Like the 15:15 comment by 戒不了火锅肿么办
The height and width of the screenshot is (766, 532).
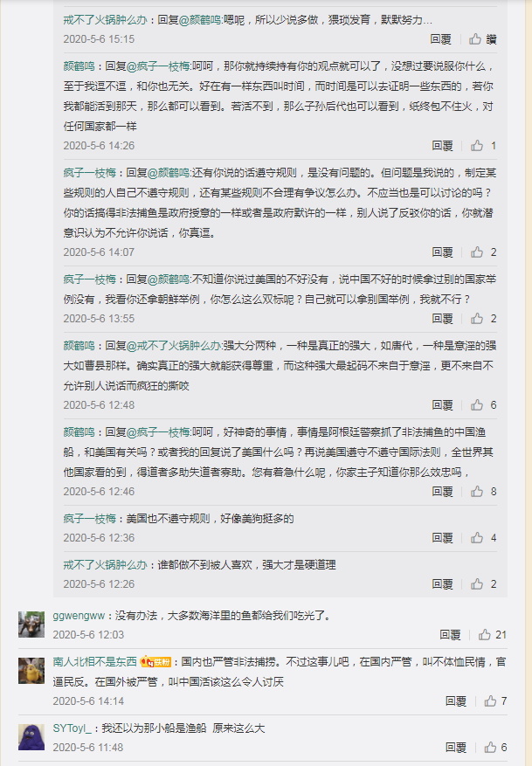click(475, 39)
